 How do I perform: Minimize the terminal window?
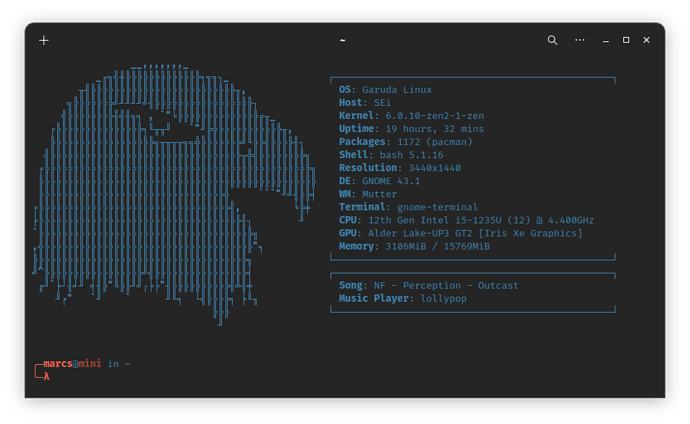606,41
